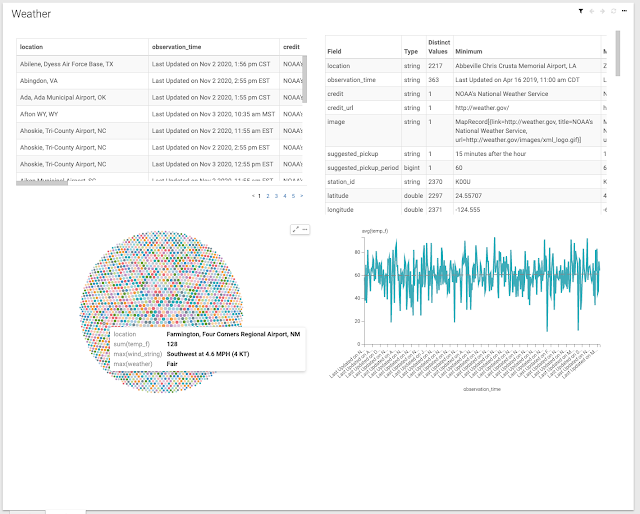Open the dashboard filter funnel icon
640x514 pixels.
(x=580, y=11)
